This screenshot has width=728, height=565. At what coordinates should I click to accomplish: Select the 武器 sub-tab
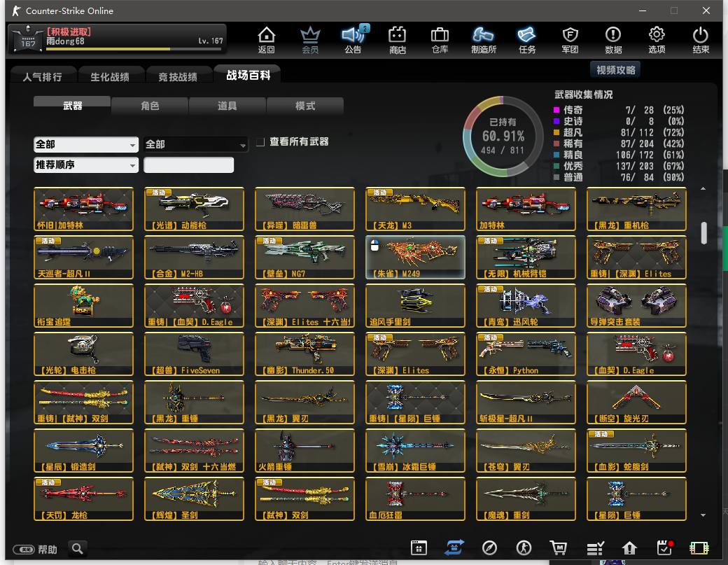72,106
